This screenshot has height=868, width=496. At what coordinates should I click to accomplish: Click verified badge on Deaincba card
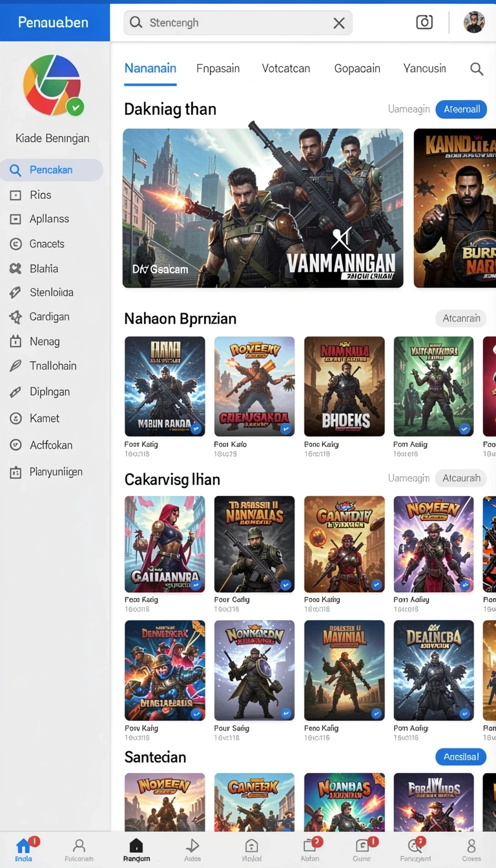(x=464, y=714)
